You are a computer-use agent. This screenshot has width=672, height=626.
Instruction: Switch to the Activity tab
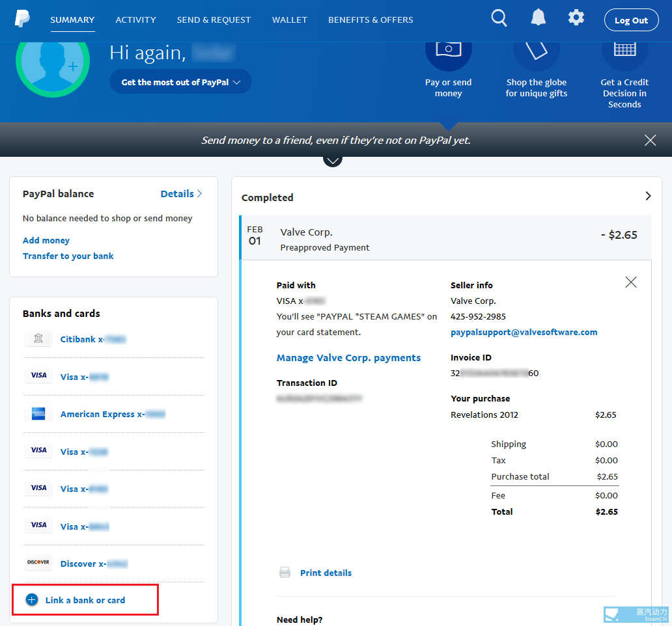coord(135,20)
